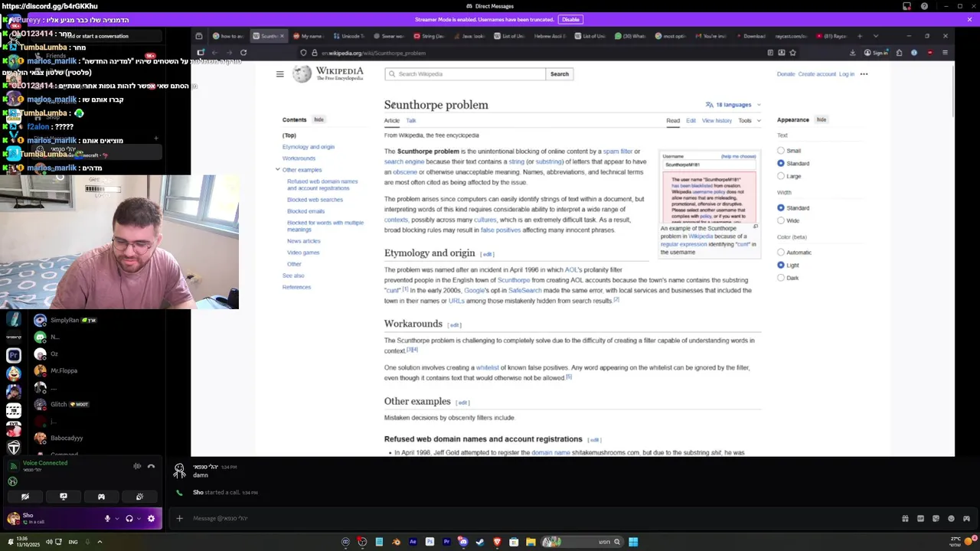Open browser downloads arrow icon

[852, 53]
